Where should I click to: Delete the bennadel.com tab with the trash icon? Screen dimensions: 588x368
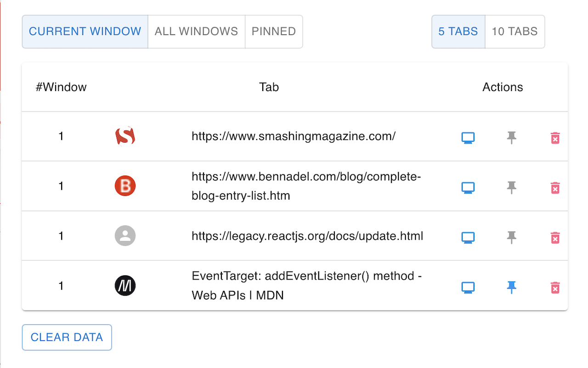tap(555, 188)
